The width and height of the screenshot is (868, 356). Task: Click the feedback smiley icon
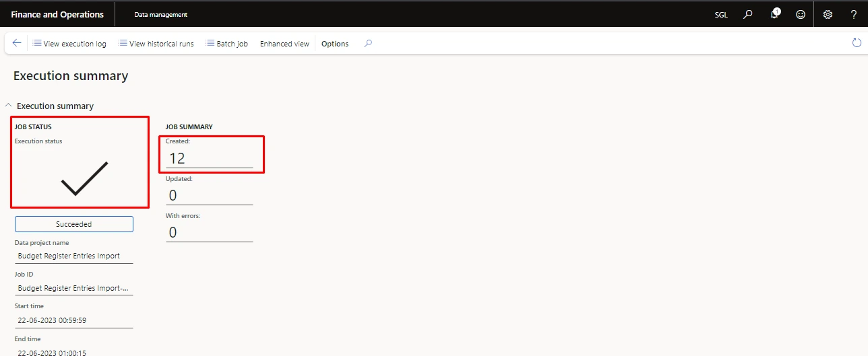(x=801, y=14)
